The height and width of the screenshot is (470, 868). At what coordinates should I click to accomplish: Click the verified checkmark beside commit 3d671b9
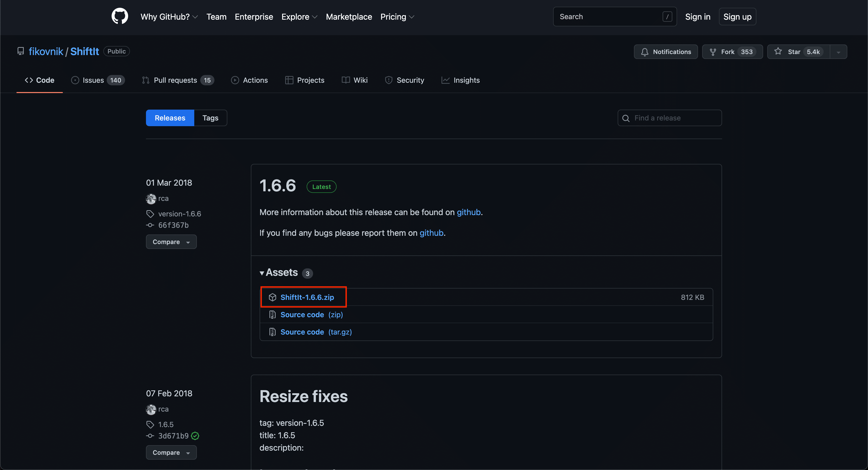click(x=195, y=436)
